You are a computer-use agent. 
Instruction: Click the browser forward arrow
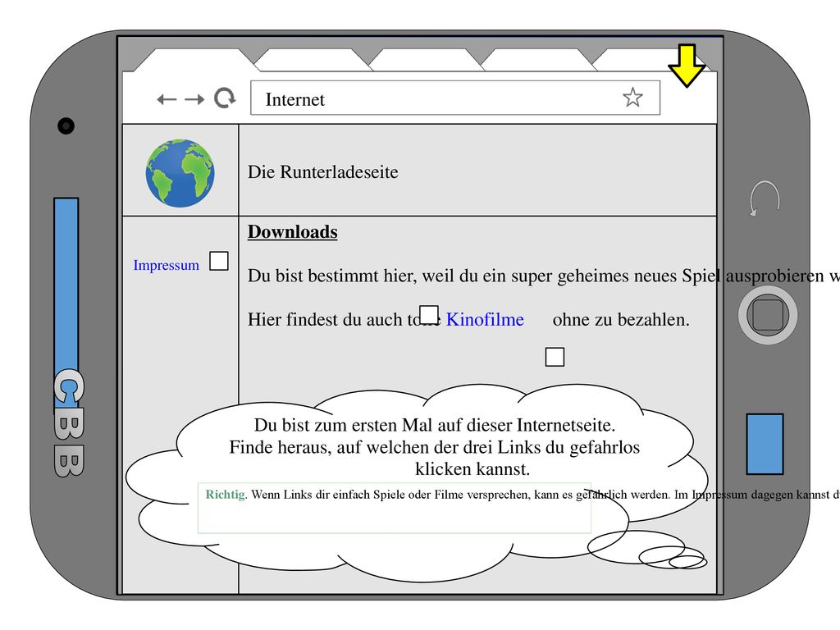194,99
